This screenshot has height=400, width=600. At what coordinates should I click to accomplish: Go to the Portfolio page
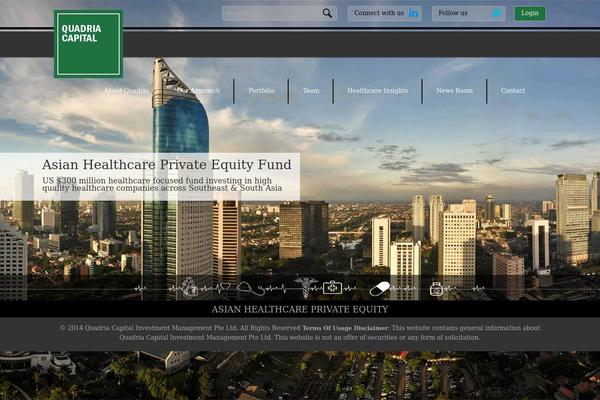click(x=261, y=91)
